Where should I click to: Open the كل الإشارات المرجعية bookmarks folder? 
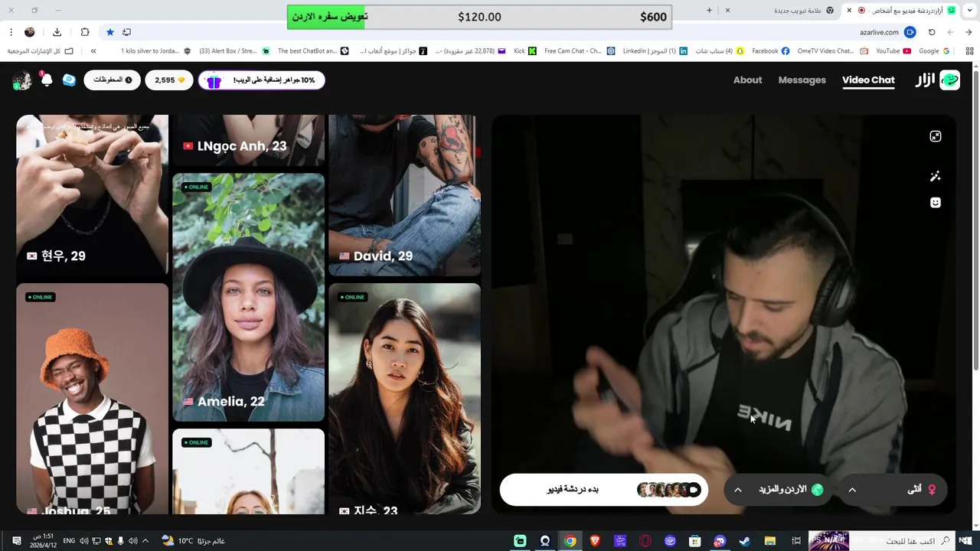pyautogui.click(x=41, y=51)
